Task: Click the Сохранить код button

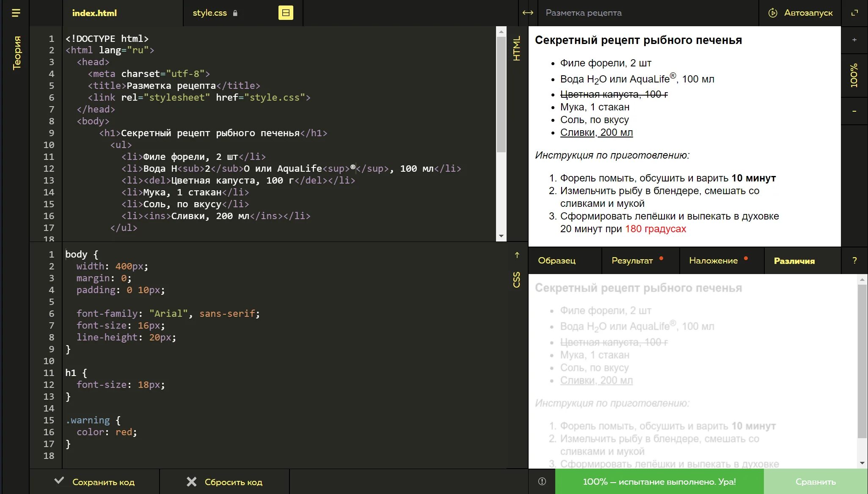Action: coord(95,482)
